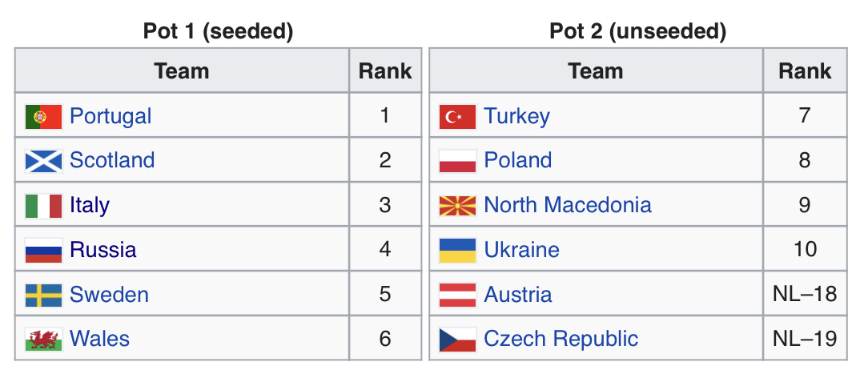Follow the Turkey link
The image size is (868, 374).
(x=516, y=116)
